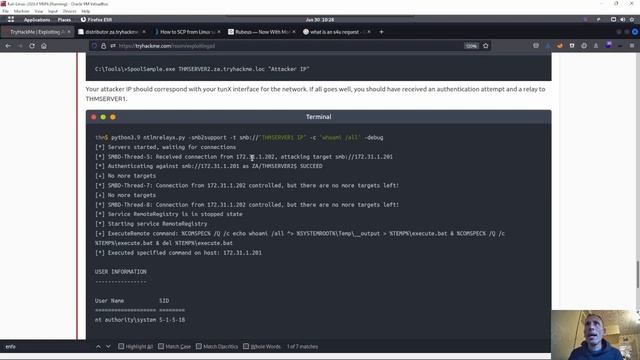This screenshot has height=360, width=640.
Task: Open the VirtualBox View menu
Action: click(x=39, y=11)
